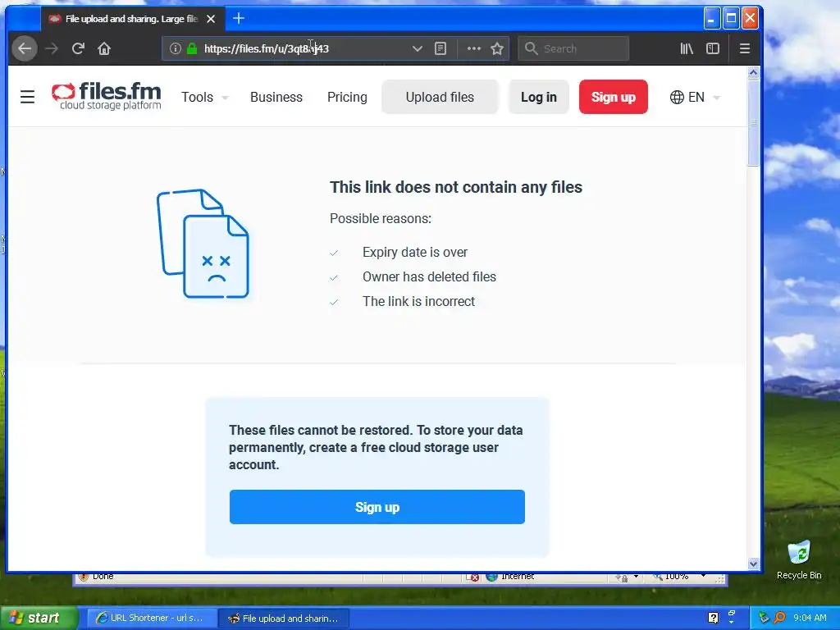
Task: Switch to File upload and sharing taskbar item
Action: (285, 619)
